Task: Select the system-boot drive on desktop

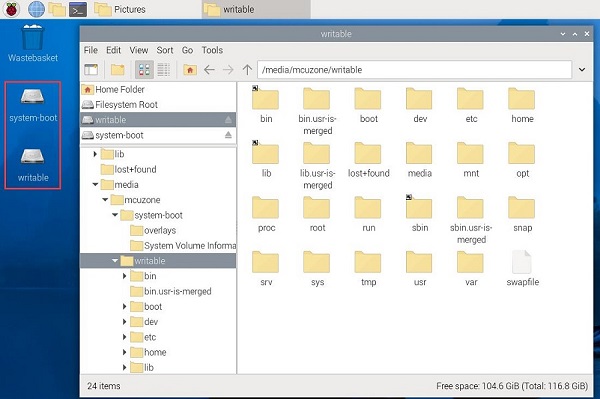Action: pyautogui.click(x=33, y=105)
